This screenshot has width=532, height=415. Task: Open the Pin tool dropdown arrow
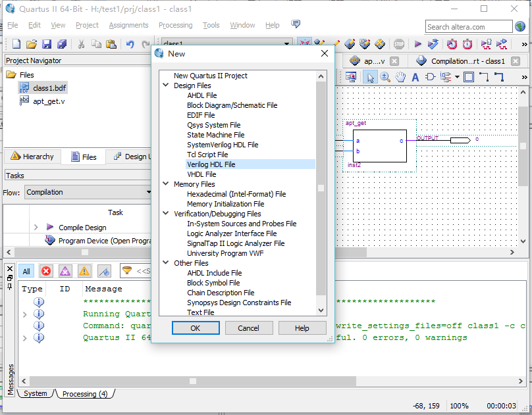pos(457,77)
